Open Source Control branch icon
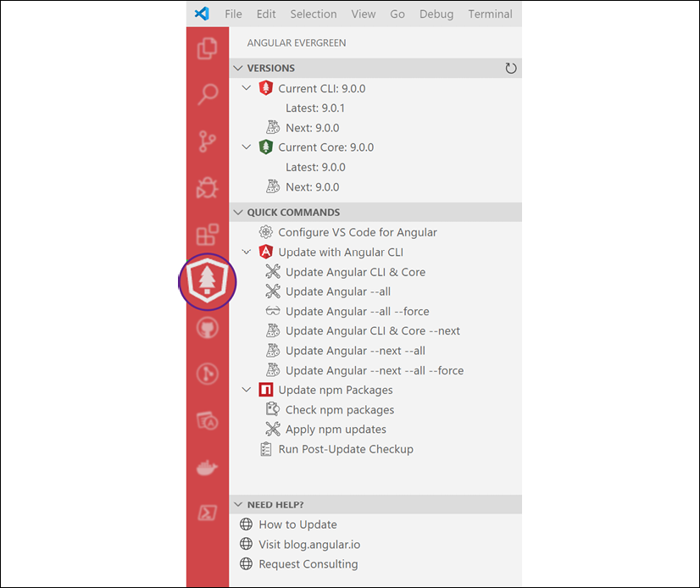 point(207,141)
